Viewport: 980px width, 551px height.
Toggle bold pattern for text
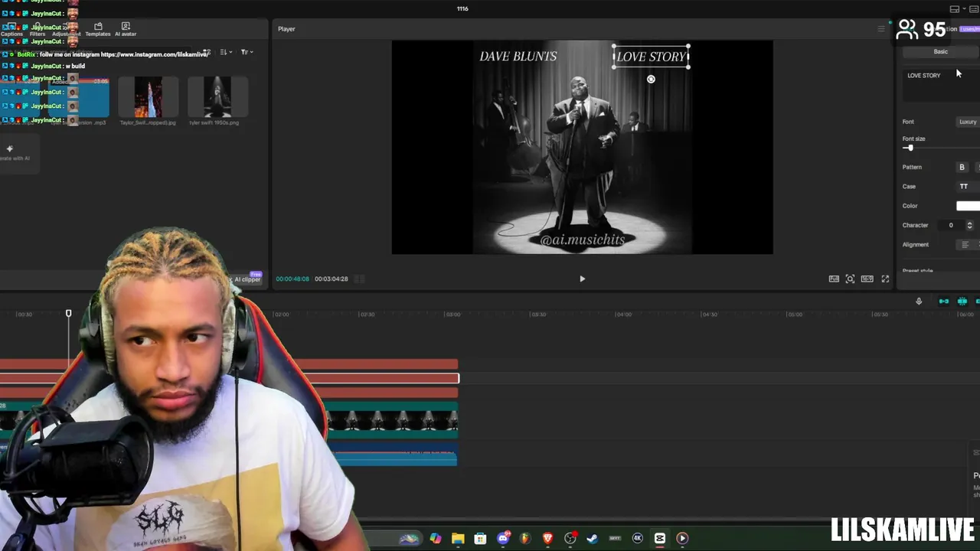[x=962, y=167]
